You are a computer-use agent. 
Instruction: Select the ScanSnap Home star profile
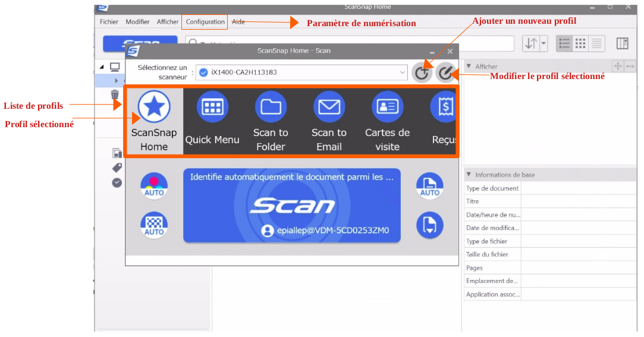click(154, 121)
